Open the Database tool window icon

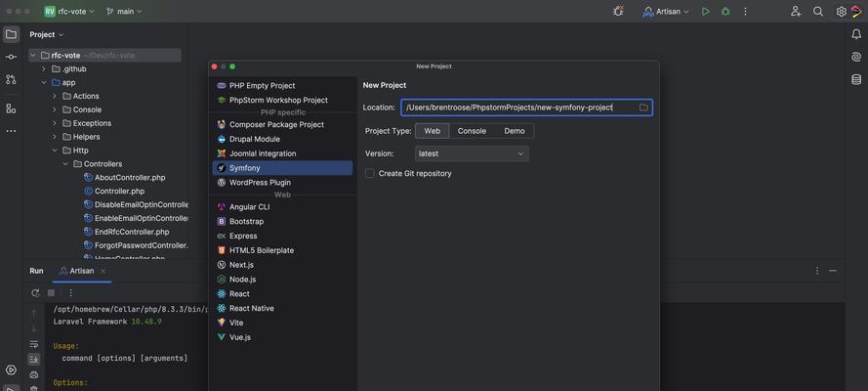tap(856, 80)
